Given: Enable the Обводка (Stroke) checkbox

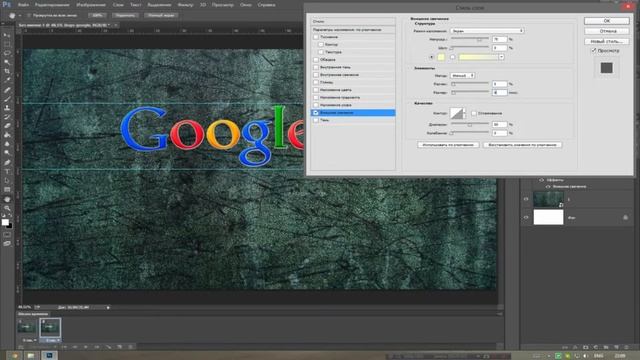Looking at the screenshot, I should click(316, 60).
